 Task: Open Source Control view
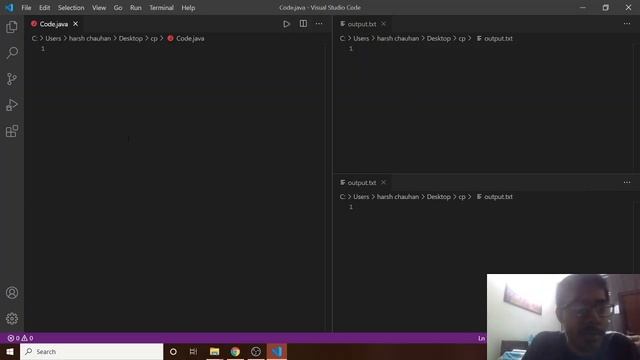pos(12,79)
